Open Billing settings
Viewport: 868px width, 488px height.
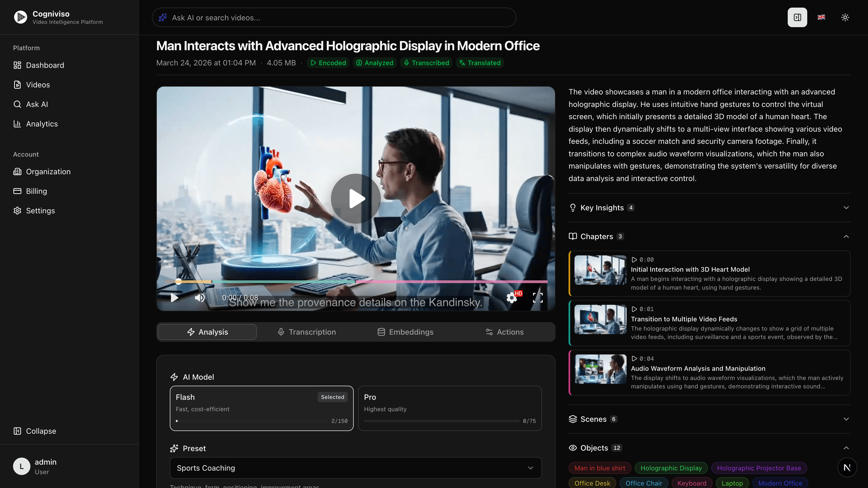36,191
